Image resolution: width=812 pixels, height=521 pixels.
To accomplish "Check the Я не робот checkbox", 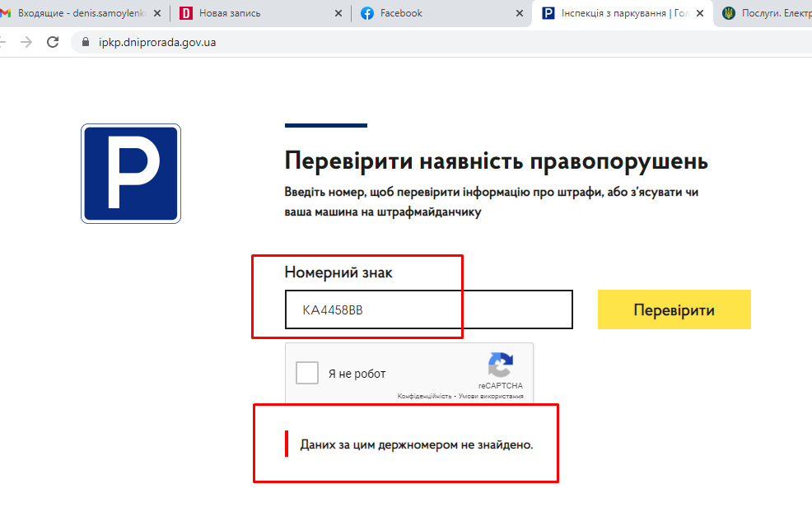I will coord(307,373).
